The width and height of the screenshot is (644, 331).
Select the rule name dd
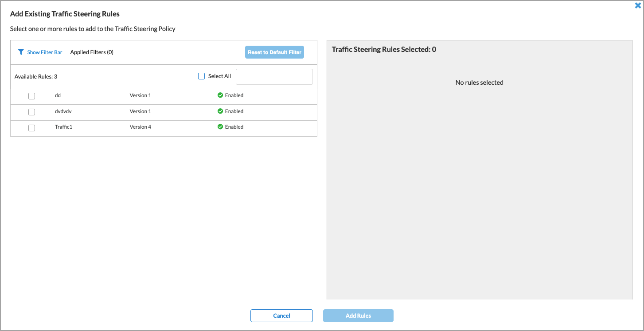(58, 95)
